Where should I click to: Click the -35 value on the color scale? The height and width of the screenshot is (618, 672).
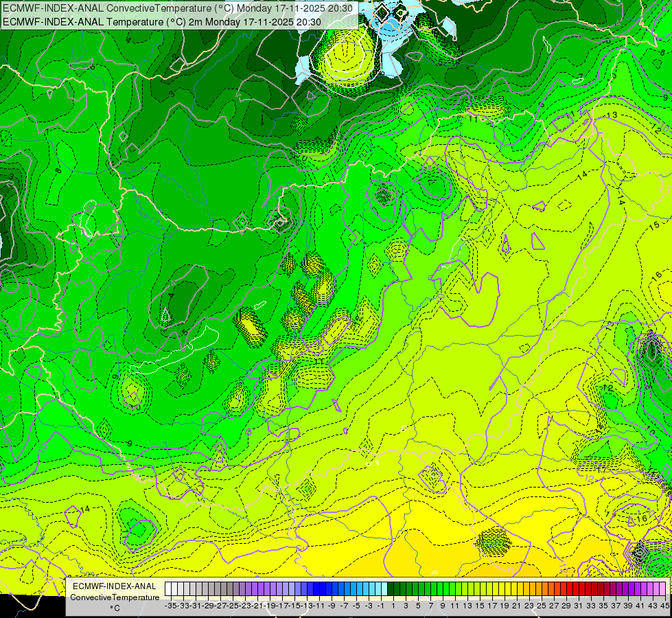point(171,606)
